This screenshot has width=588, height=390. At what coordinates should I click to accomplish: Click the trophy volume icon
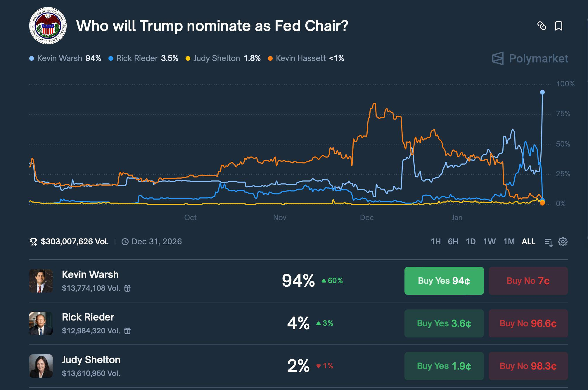coord(33,242)
